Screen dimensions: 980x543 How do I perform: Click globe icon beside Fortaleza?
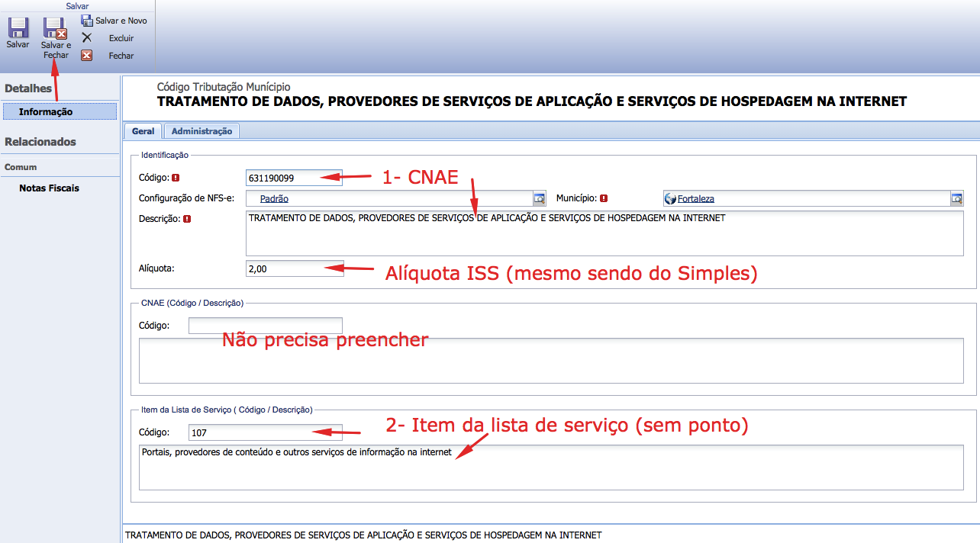(x=671, y=198)
